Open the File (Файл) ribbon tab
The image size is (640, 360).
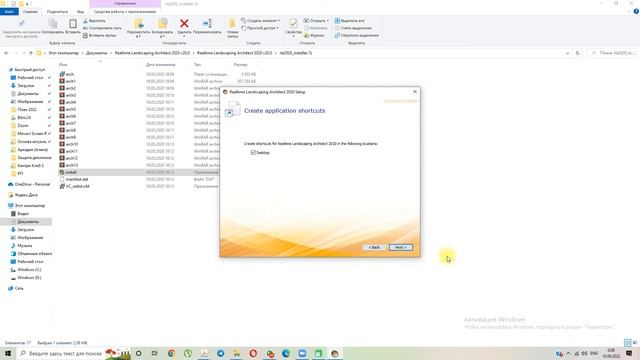pyautogui.click(x=9, y=11)
